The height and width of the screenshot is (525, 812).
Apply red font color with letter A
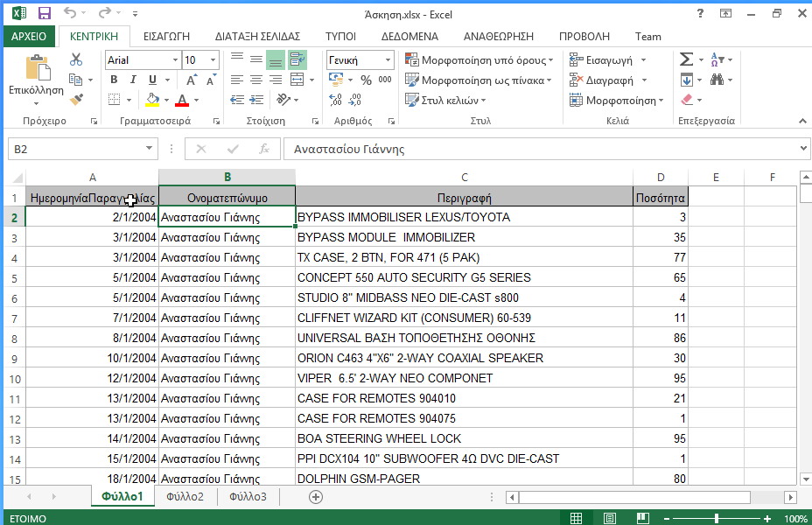[x=182, y=100]
